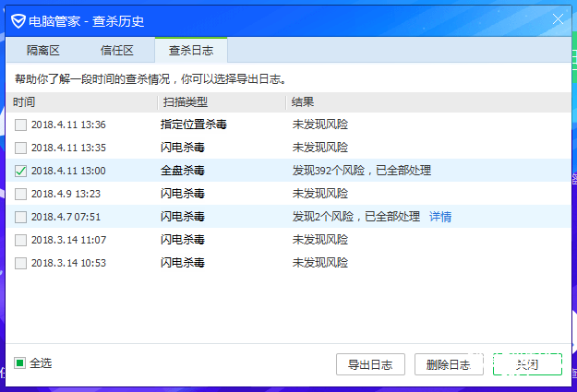577x392 pixels.
Task: Tick the 2018.4.11 13:35 log checkbox
Action: (x=20, y=148)
